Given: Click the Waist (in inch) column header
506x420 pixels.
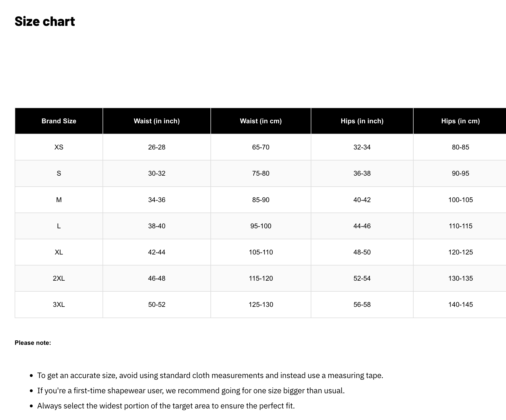Looking at the screenshot, I should pyautogui.click(x=157, y=121).
